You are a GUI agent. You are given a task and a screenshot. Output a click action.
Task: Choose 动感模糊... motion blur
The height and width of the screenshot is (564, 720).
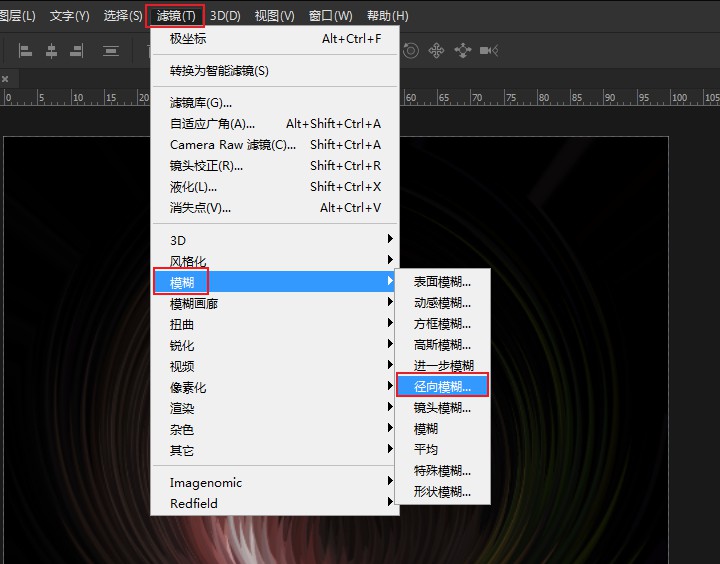(x=443, y=303)
